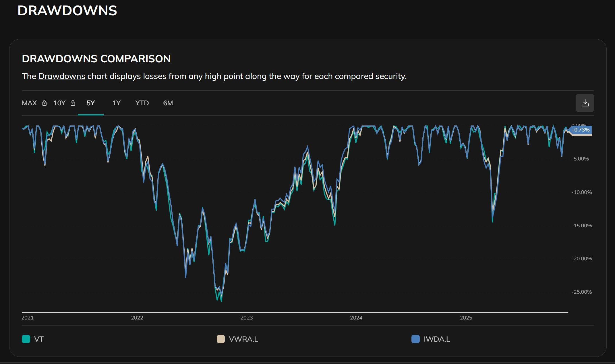Click the lock icon next to MAX
The width and height of the screenshot is (615, 364).
[45, 103]
